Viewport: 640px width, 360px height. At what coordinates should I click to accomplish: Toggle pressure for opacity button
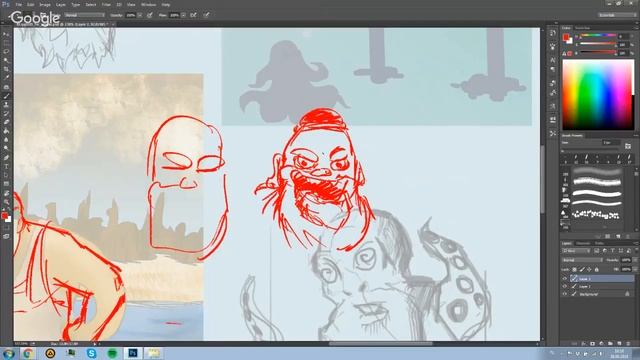(150, 15)
